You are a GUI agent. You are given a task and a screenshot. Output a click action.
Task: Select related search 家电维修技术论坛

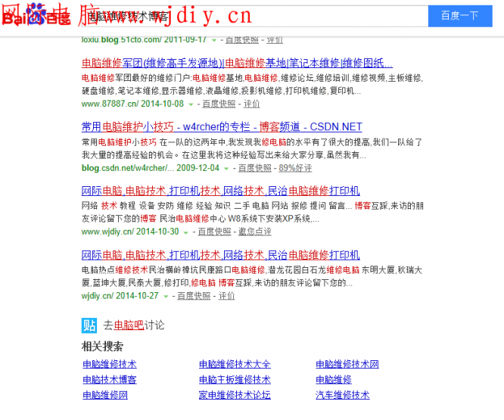[x=235, y=394]
